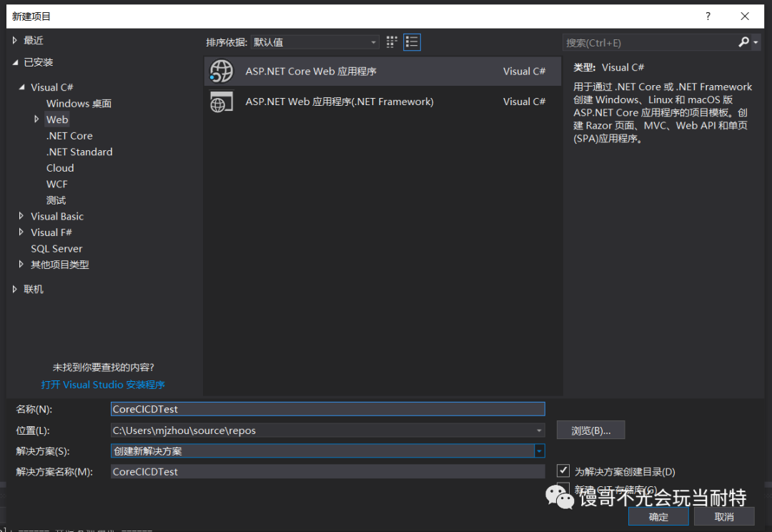The image size is (772, 532).
Task: Click the 确定 button
Action: [658, 517]
